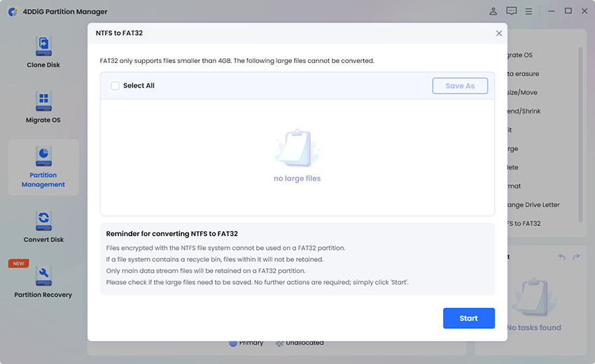595x364 pixels.
Task: Click the Unallocated legend label
Action: click(x=304, y=343)
